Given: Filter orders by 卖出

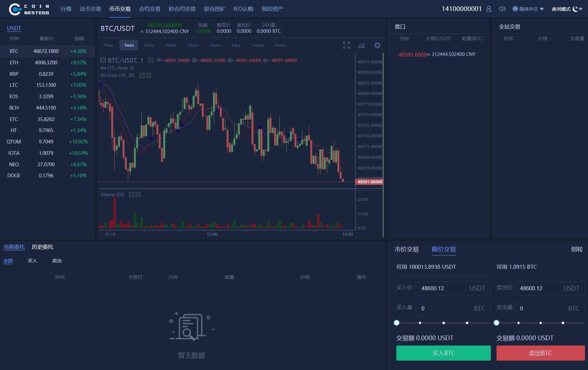Looking at the screenshot, I should pyautogui.click(x=57, y=261).
